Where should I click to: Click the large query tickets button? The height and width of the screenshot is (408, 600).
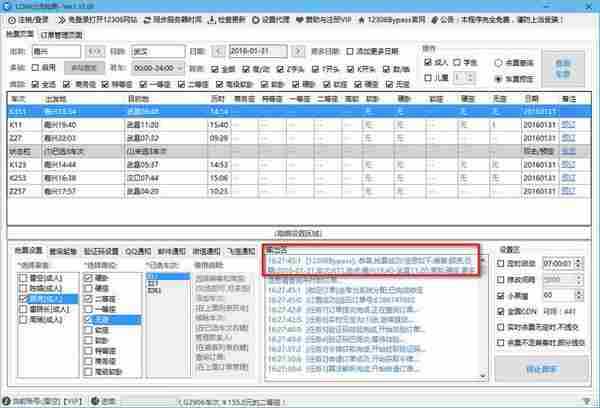[563, 69]
